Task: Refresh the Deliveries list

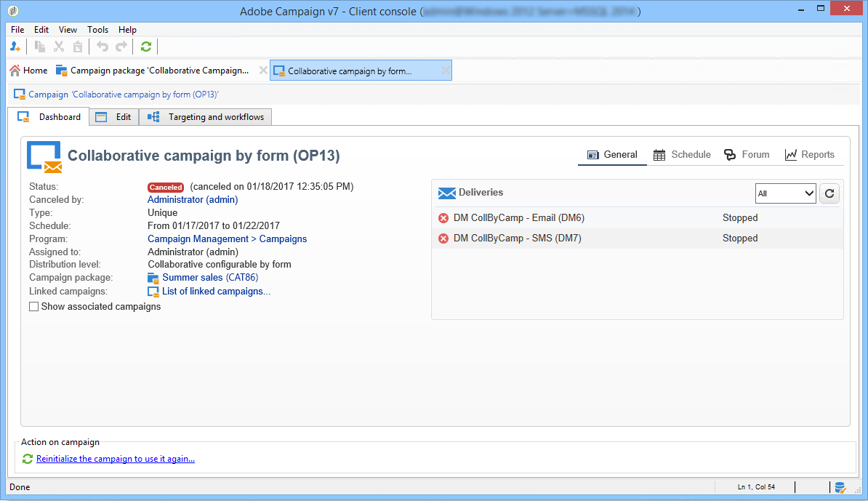Action: pyautogui.click(x=829, y=193)
